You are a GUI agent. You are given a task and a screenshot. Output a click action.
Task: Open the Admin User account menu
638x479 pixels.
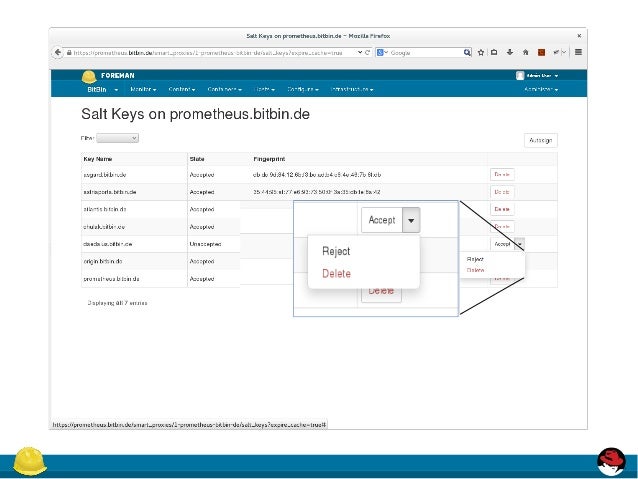(x=542, y=76)
